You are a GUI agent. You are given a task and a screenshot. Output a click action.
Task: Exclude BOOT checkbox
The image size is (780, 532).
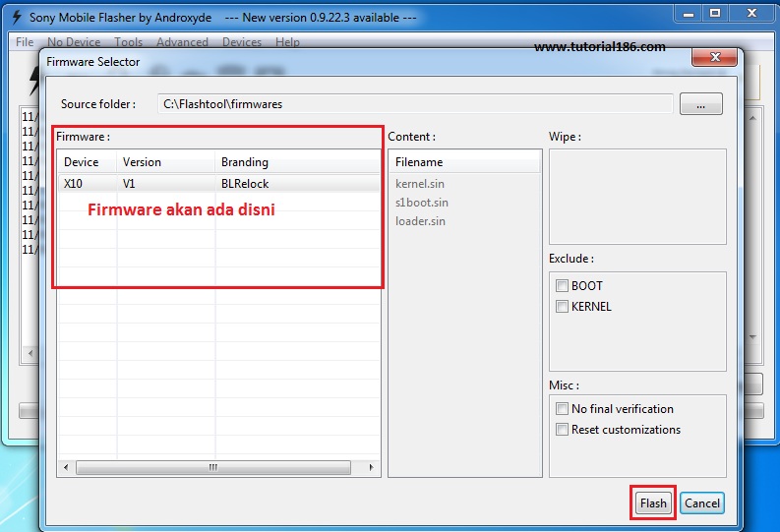point(562,286)
